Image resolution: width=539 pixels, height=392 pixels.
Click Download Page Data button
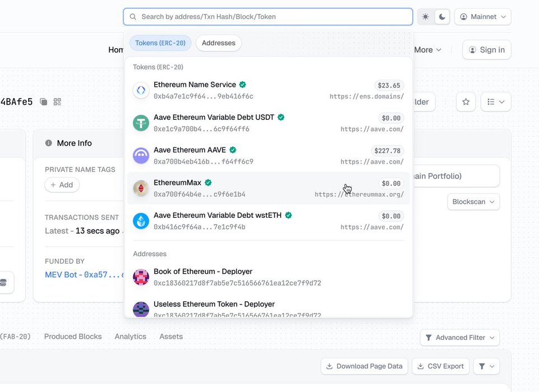tap(364, 366)
